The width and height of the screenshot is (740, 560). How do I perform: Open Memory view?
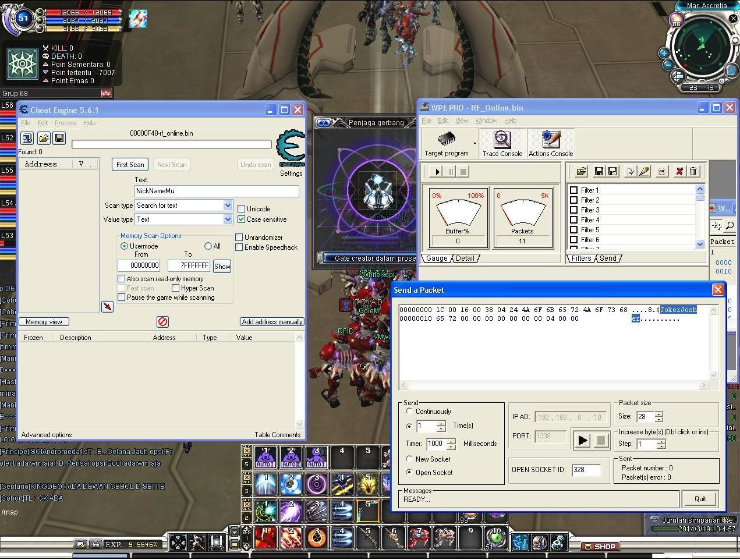[x=44, y=322]
